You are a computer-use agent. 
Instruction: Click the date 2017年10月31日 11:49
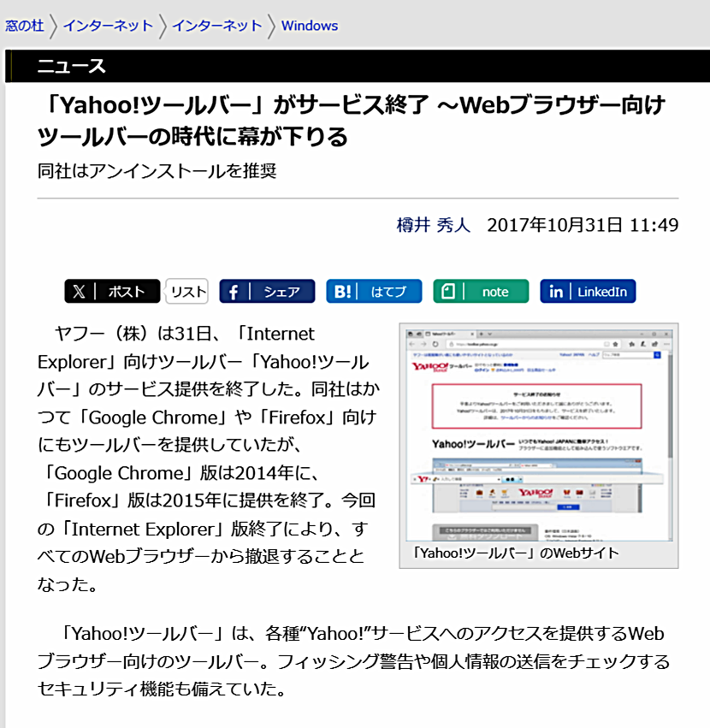(x=583, y=225)
